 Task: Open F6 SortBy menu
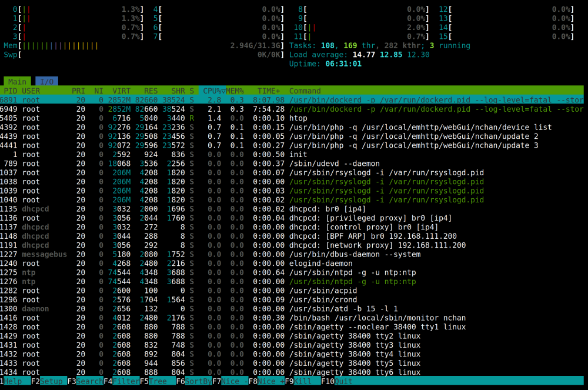click(x=194, y=381)
